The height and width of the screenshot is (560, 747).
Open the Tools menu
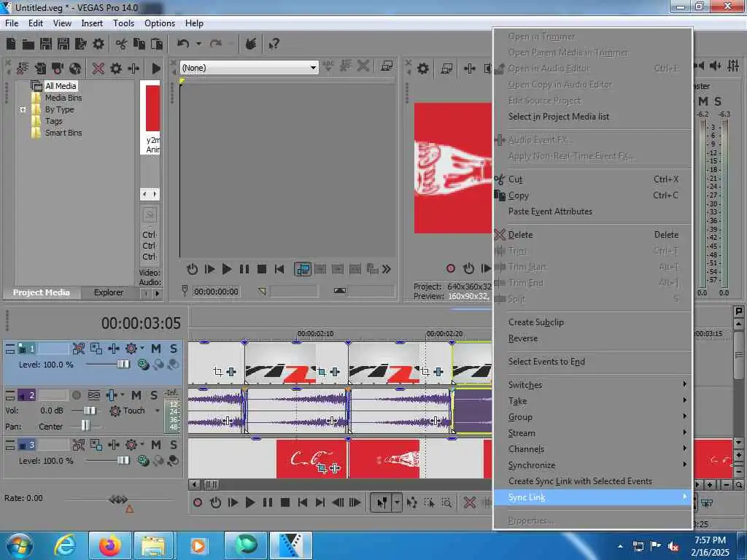click(x=123, y=23)
